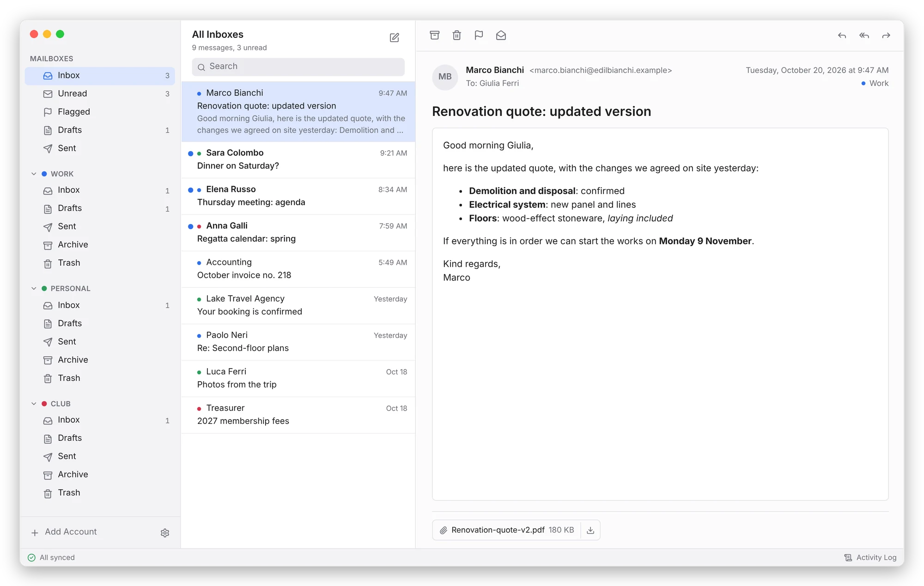This screenshot has height=586, width=924.
Task: Open top-level Drafts under Mailboxes
Action: (x=100, y=130)
